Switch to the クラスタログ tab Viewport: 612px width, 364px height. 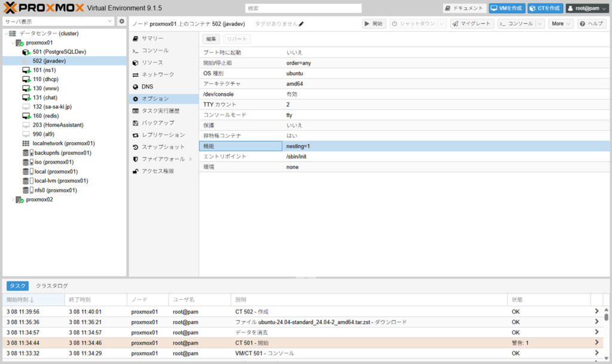point(52,286)
